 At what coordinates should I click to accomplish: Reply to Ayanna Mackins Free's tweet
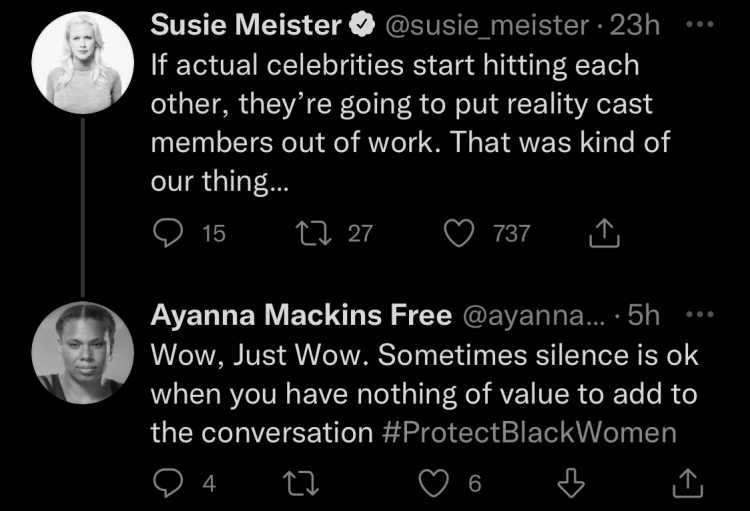click(x=168, y=483)
